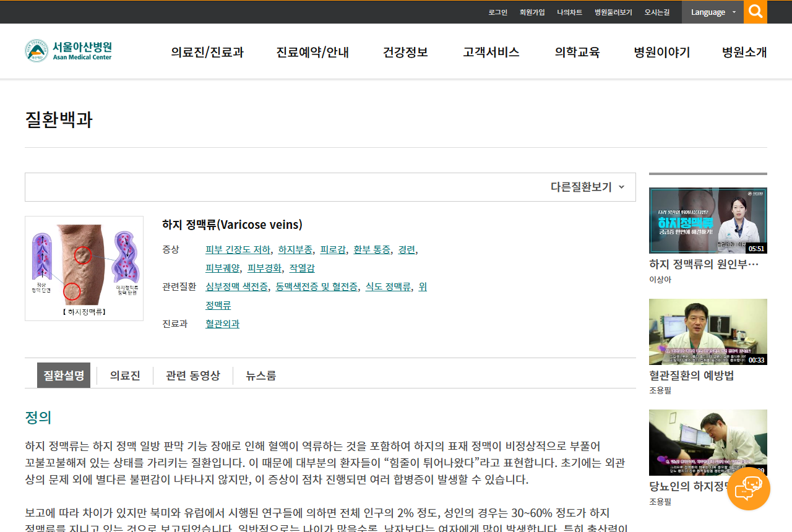Click the 이상아 name under the first video
The height and width of the screenshot is (532, 792).
click(x=660, y=280)
